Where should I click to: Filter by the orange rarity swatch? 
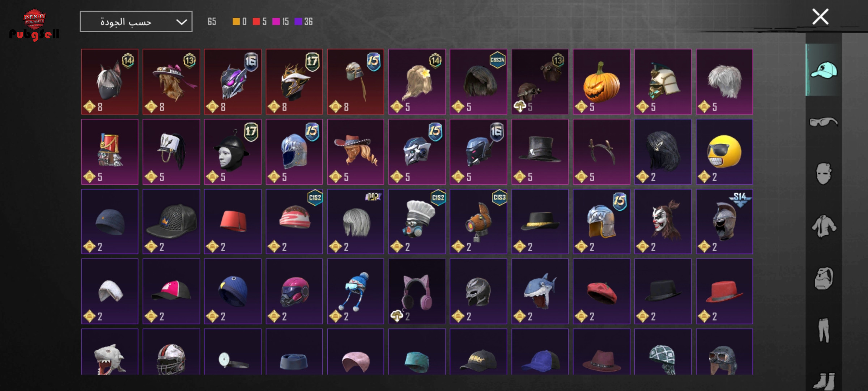tap(239, 22)
